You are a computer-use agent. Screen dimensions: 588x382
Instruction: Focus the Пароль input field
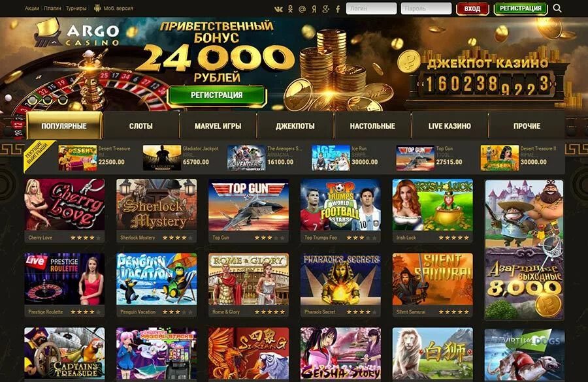coord(426,8)
